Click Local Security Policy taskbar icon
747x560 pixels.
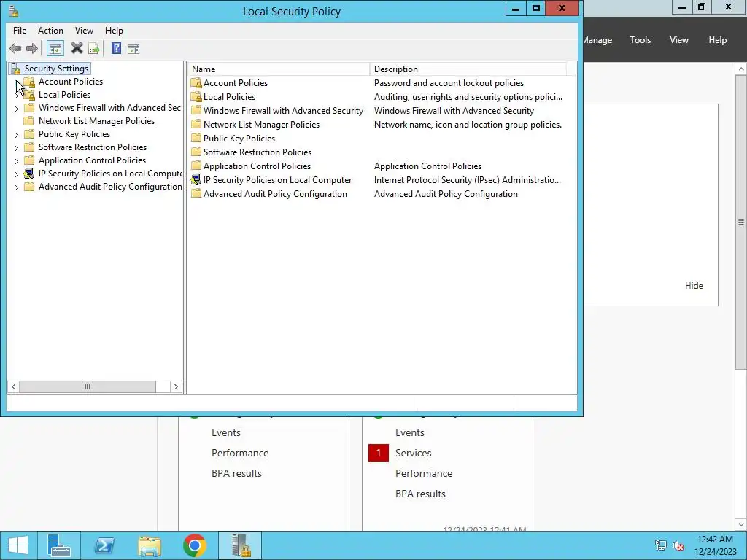point(240,545)
